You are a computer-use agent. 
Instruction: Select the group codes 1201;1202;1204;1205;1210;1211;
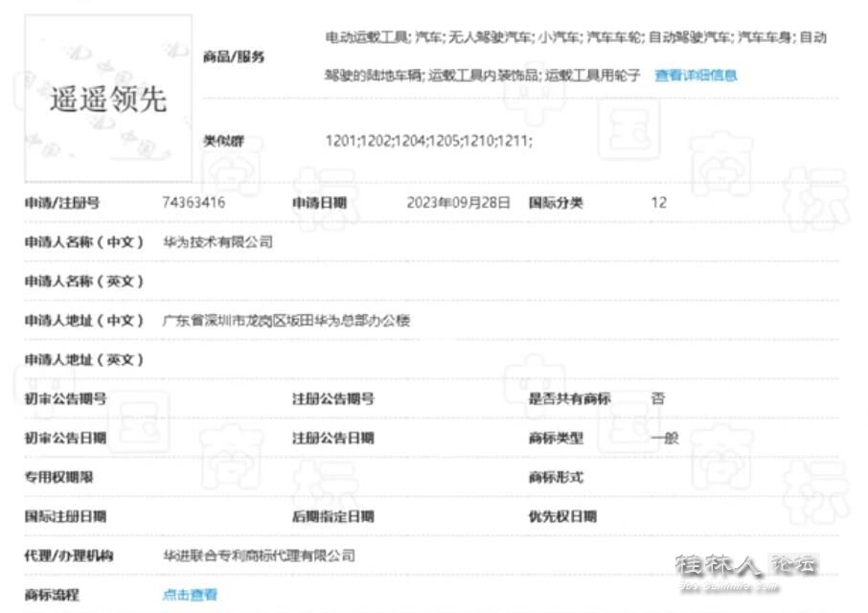[429, 141]
